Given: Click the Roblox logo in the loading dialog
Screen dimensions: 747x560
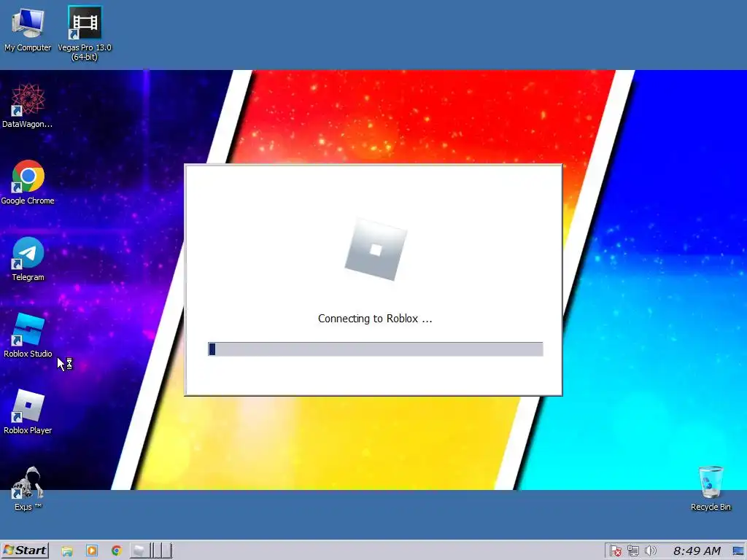Looking at the screenshot, I should point(376,249).
